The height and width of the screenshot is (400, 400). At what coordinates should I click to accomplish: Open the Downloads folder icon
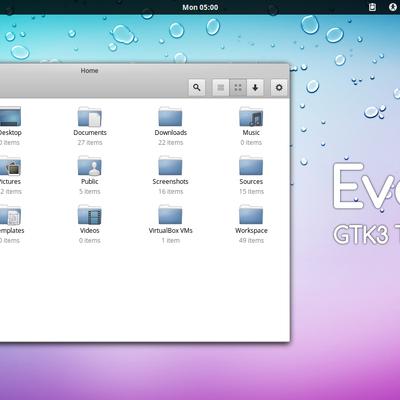[x=170, y=117]
